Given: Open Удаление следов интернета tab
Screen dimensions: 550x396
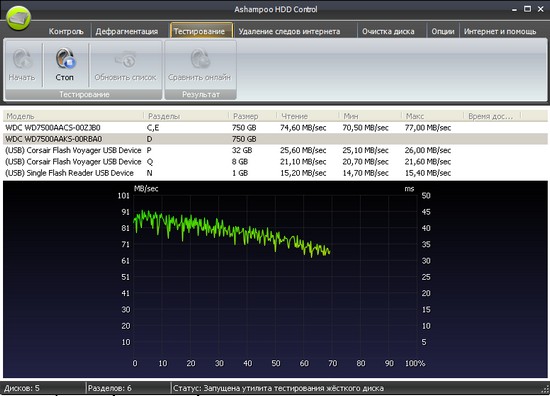Looking at the screenshot, I should pos(289,31).
